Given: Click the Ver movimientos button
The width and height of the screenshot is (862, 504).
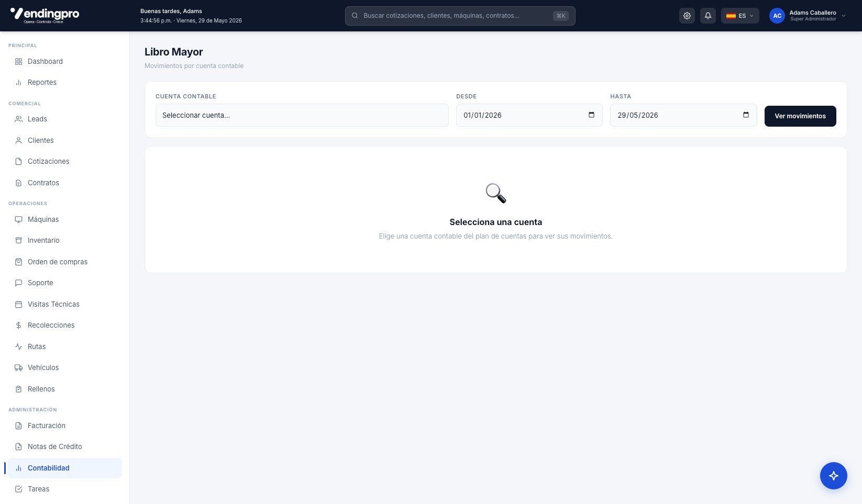Looking at the screenshot, I should point(800,116).
